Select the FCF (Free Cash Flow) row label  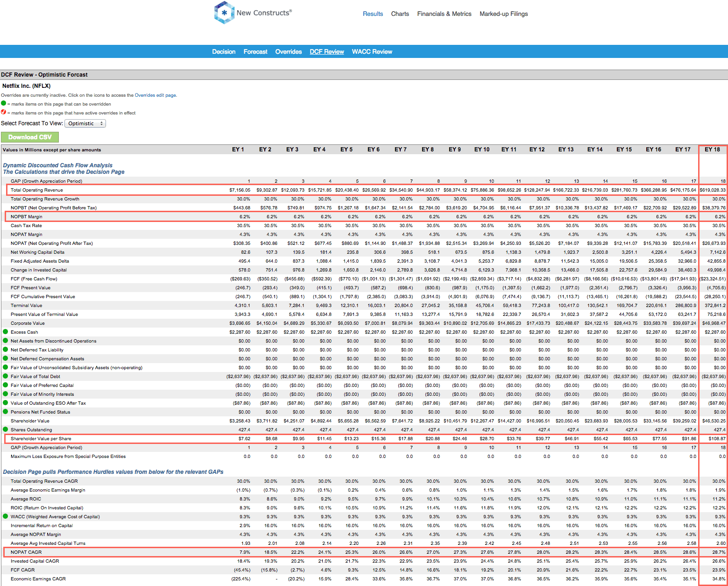pos(34,279)
